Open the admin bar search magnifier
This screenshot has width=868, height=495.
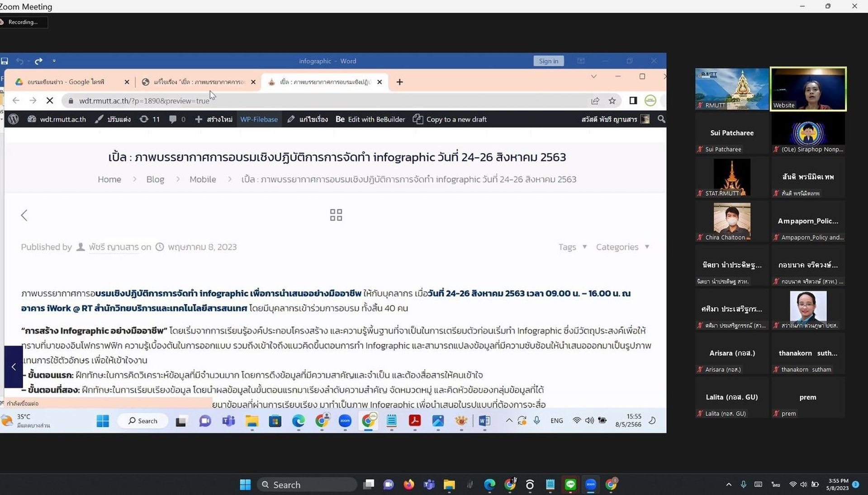tap(661, 119)
